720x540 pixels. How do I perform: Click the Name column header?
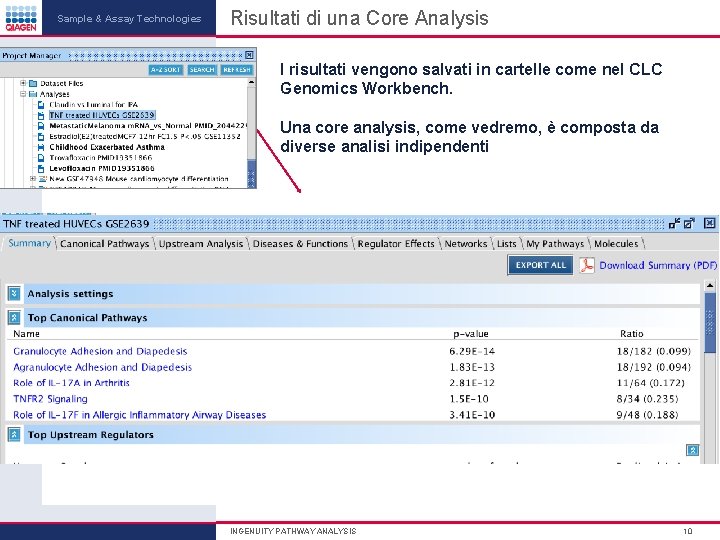[26, 334]
